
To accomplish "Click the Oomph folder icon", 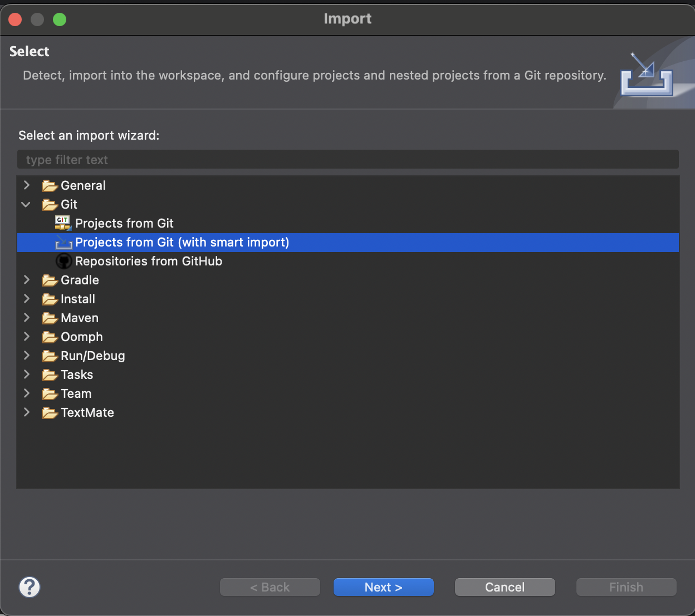I will tap(50, 337).
